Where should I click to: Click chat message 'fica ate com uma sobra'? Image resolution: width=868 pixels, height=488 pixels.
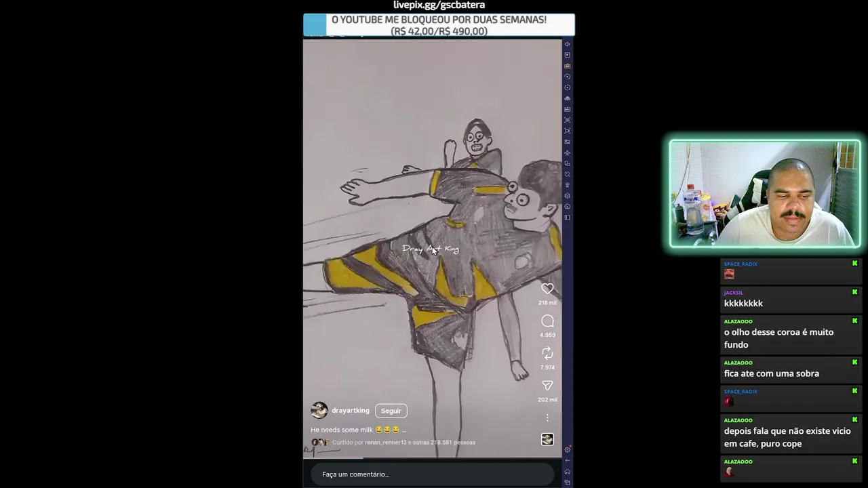(x=771, y=373)
